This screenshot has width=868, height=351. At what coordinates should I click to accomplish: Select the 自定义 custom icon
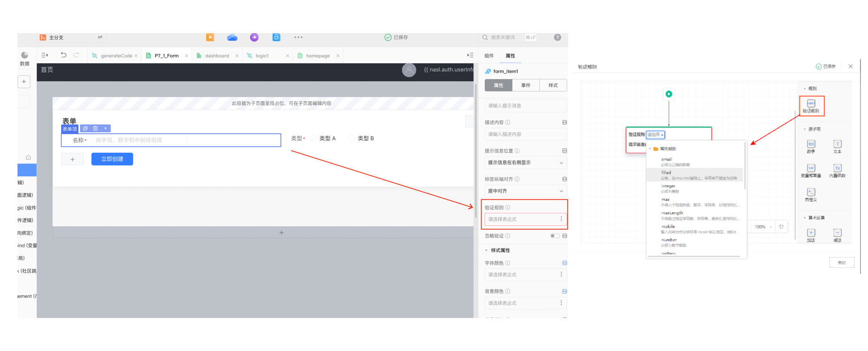[x=811, y=195]
